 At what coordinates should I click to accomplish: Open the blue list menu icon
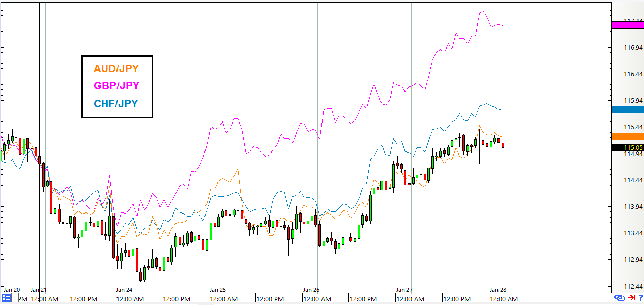tap(7, 298)
